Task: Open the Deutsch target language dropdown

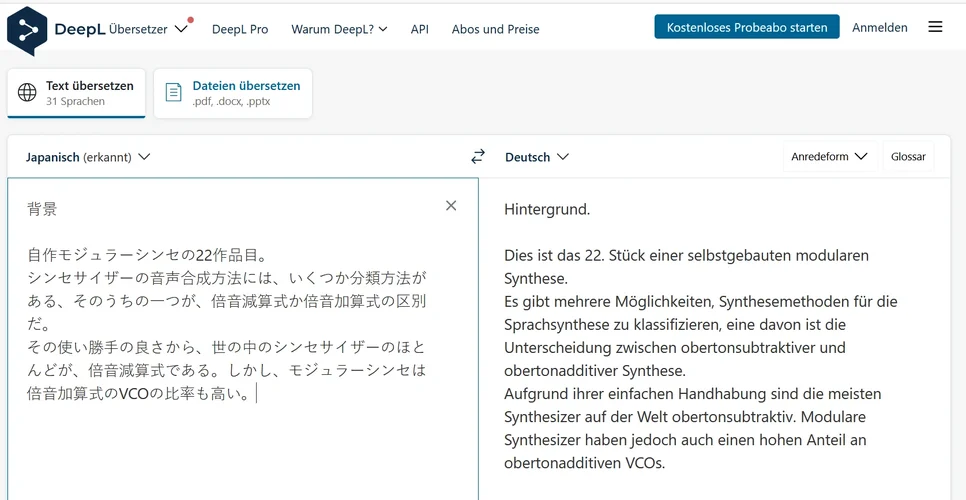Action: [x=537, y=157]
